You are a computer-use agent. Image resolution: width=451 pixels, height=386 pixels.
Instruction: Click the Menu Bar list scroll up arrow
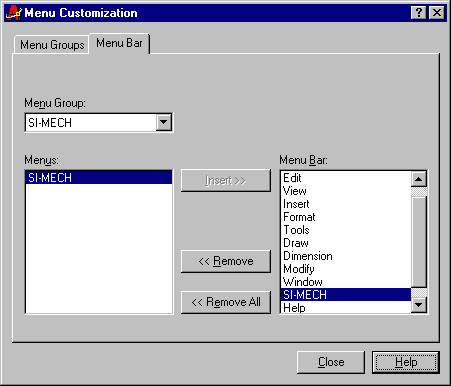click(x=419, y=179)
